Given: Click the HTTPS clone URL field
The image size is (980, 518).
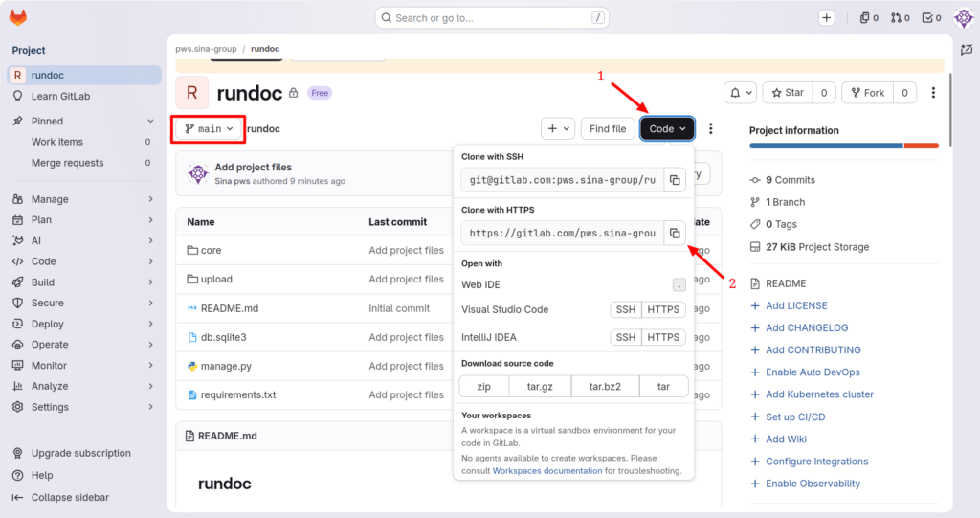Looking at the screenshot, I should pyautogui.click(x=563, y=234).
